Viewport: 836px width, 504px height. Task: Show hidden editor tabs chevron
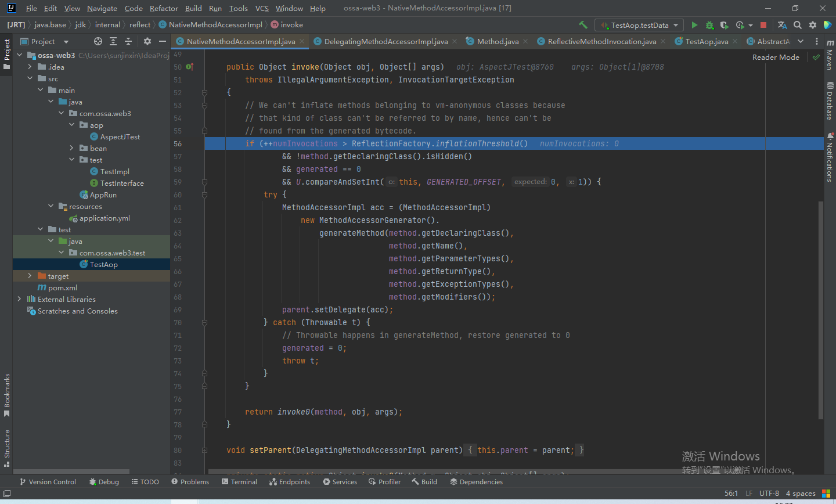tap(801, 41)
